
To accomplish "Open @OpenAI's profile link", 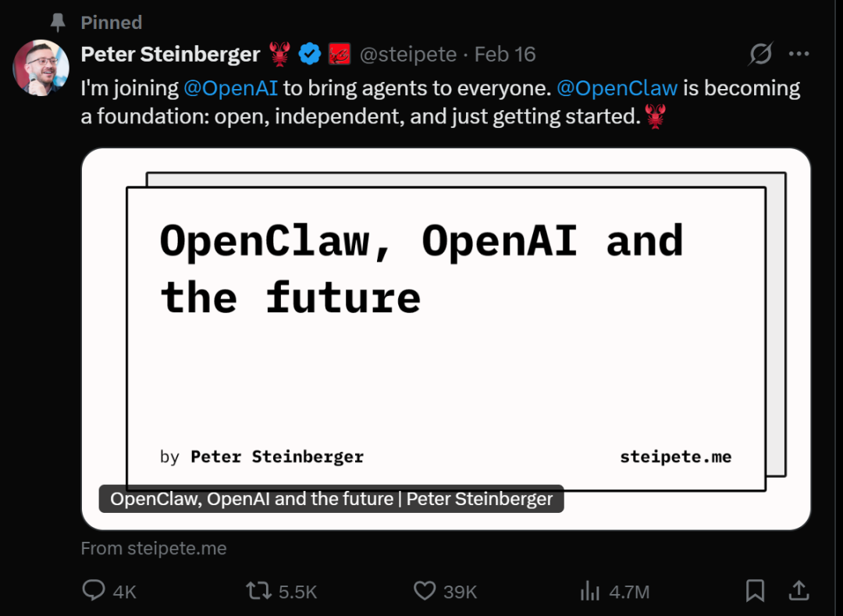I will (231, 88).
